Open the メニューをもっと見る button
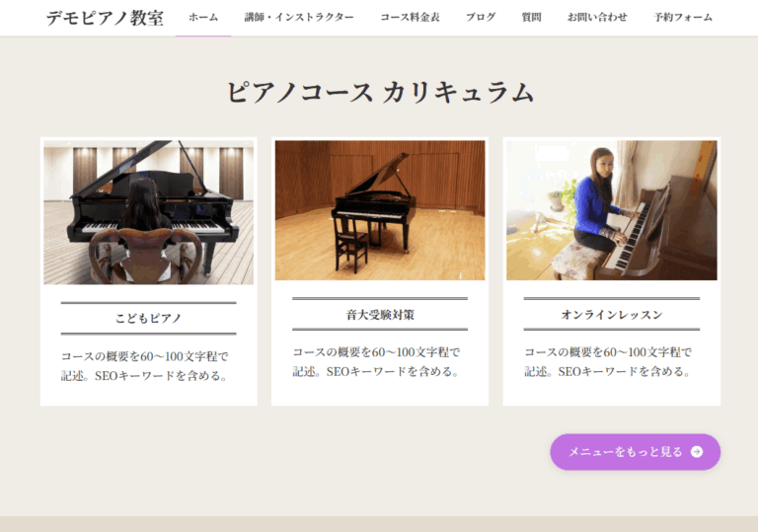Viewport: 758px width, 532px height. tap(636, 452)
